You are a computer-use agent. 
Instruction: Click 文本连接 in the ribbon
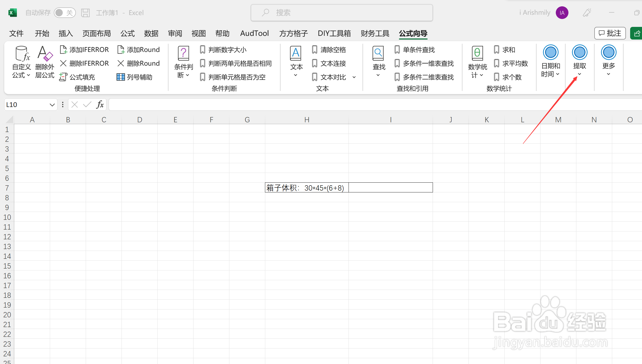(x=329, y=63)
